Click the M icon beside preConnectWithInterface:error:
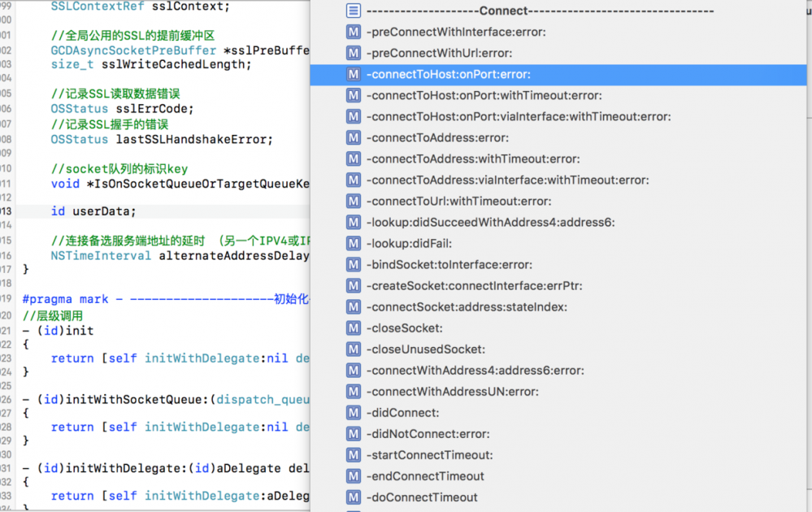The height and width of the screenshot is (512, 812). click(354, 32)
